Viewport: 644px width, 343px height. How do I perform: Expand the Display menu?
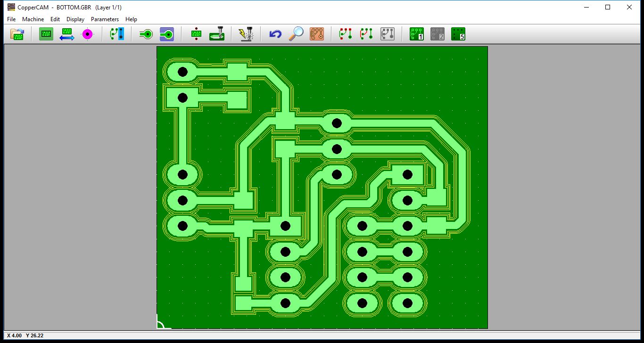click(x=75, y=19)
